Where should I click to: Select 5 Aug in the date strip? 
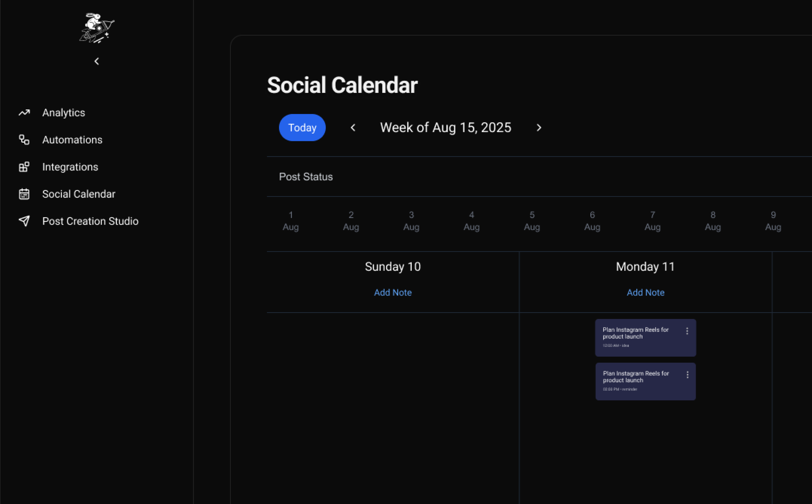pyautogui.click(x=532, y=221)
